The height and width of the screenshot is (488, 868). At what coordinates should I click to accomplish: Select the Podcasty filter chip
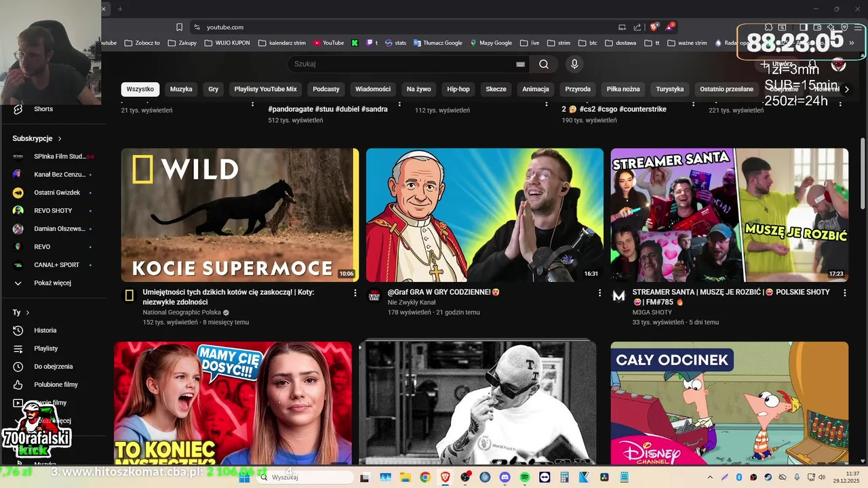click(x=326, y=89)
